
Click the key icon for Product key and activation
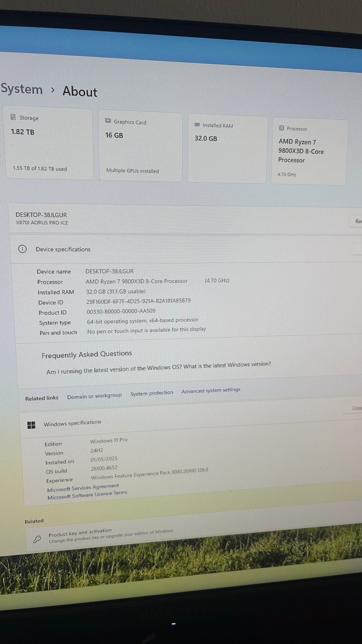coord(37,539)
